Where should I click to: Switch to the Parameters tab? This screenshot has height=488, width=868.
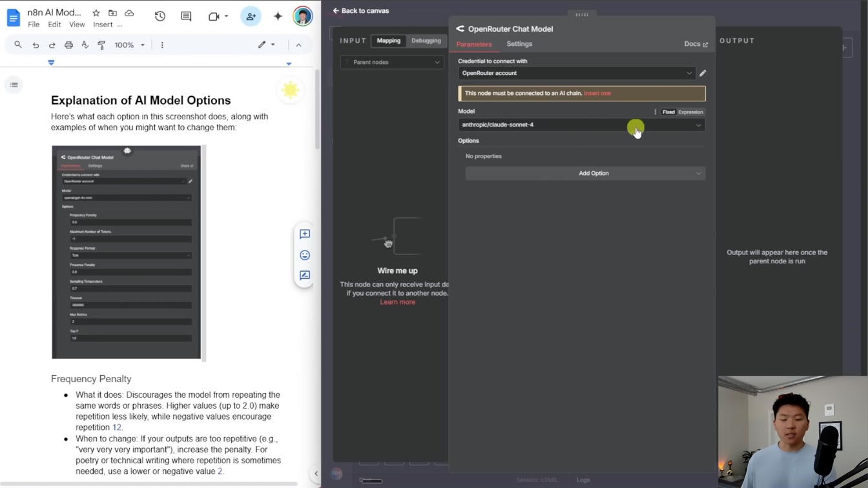coord(474,44)
